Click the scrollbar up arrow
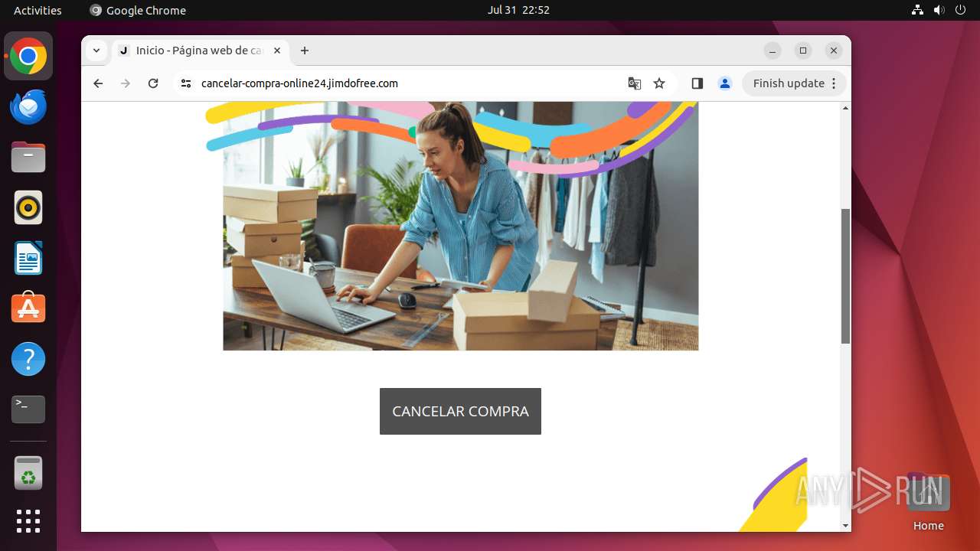 click(846, 108)
